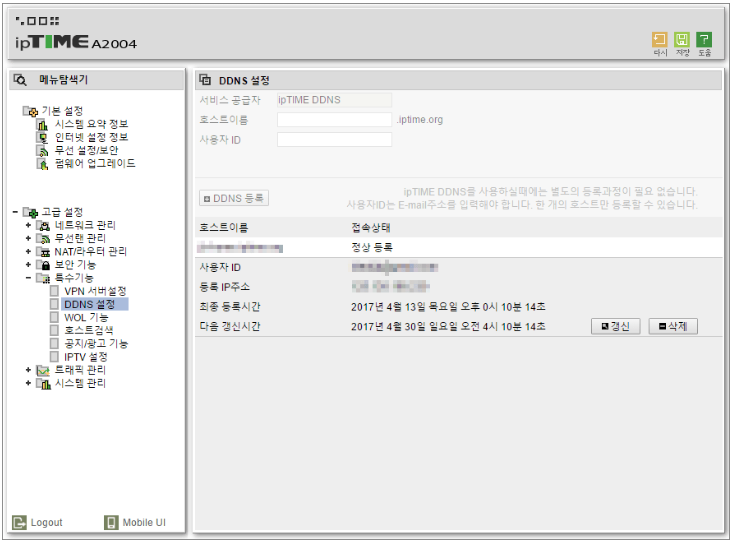Click the ipTIME A2004 logo
The height and width of the screenshot is (540, 732).
click(x=76, y=42)
